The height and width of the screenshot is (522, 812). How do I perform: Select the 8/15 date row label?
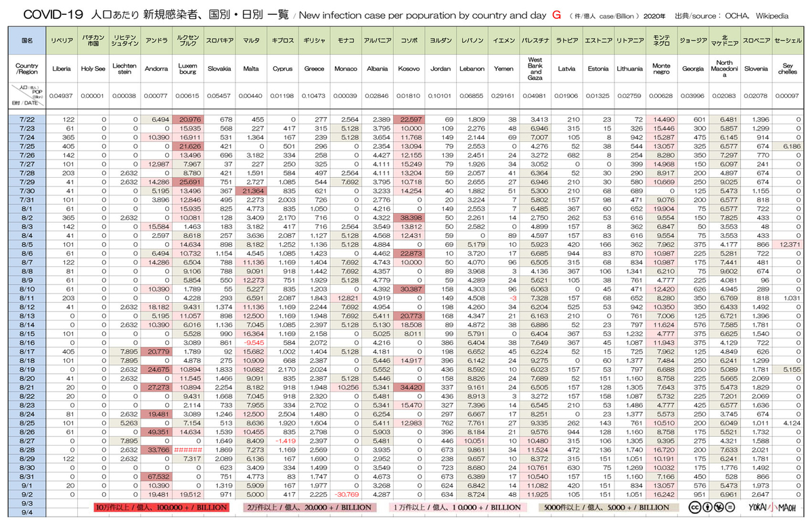(x=28, y=333)
